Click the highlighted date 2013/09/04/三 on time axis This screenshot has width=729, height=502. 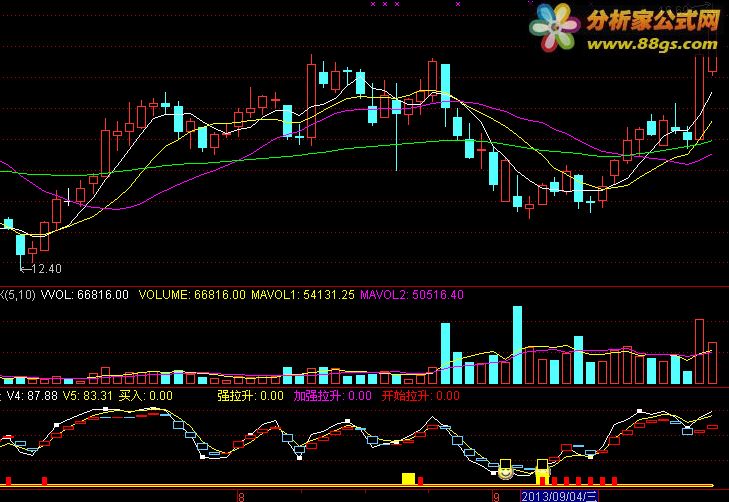pyautogui.click(x=559, y=496)
